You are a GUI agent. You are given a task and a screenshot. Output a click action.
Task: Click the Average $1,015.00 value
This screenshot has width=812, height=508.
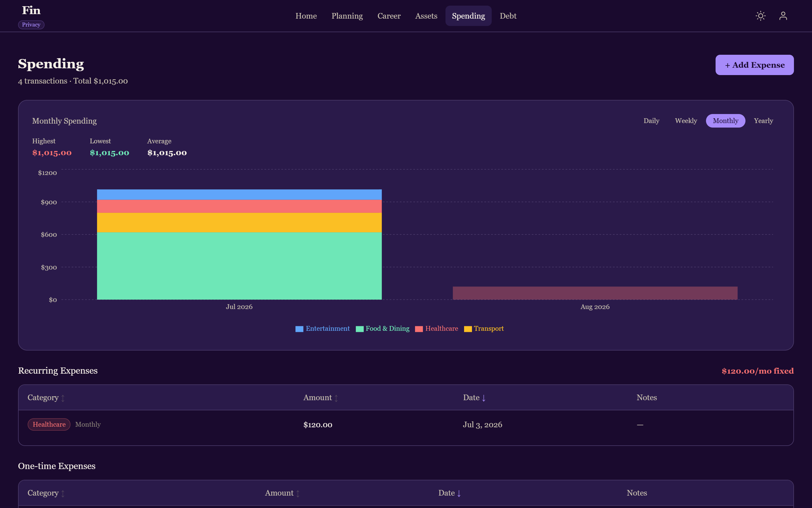(167, 153)
